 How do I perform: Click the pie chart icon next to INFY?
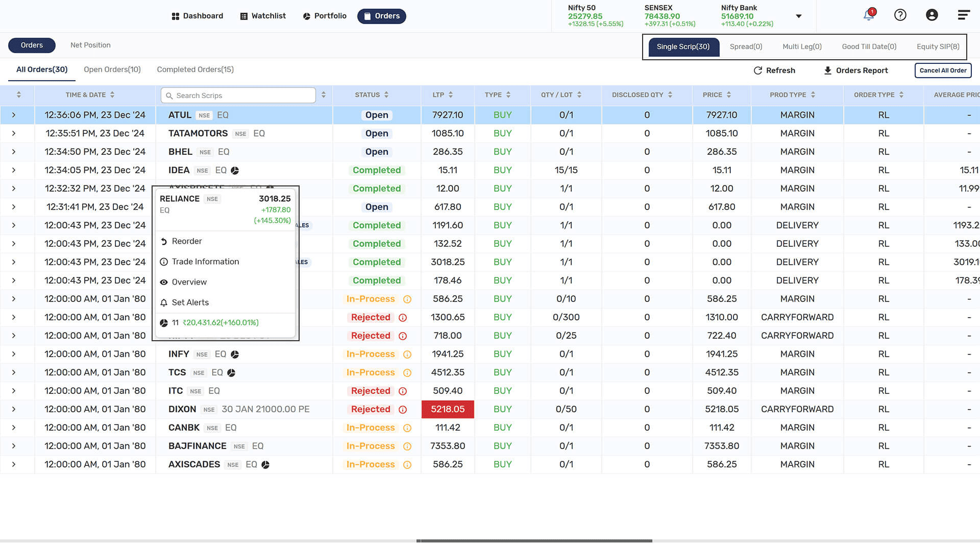click(235, 354)
